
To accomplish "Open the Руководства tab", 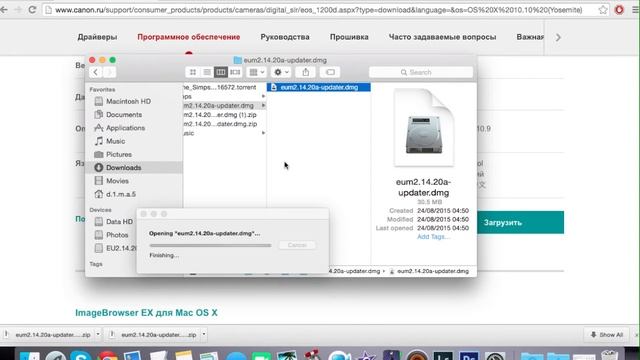I will (x=285, y=37).
